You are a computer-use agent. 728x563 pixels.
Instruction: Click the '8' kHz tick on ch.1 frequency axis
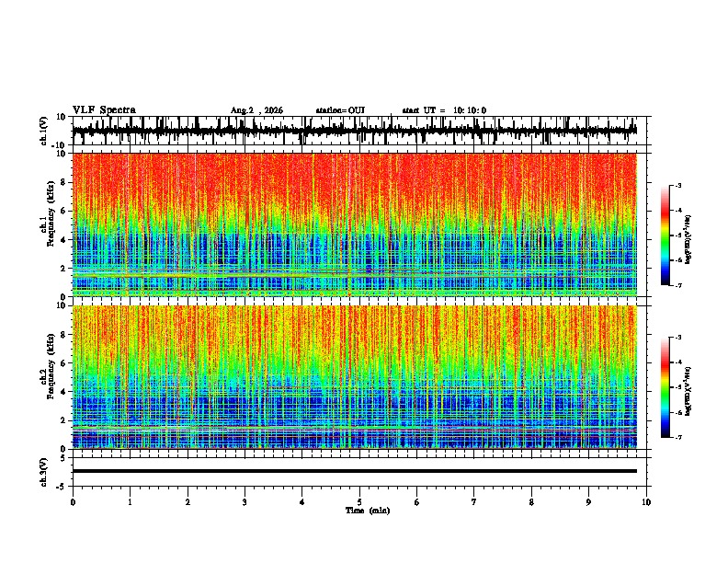pyautogui.click(x=64, y=182)
